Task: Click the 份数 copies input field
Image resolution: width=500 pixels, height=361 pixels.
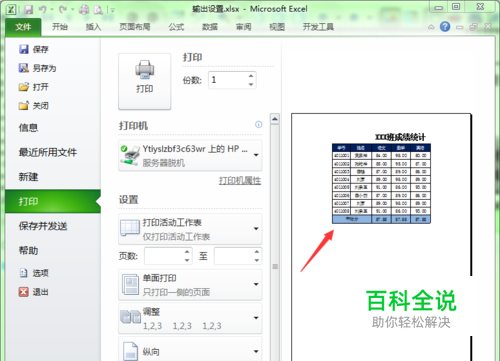Action: (x=228, y=80)
